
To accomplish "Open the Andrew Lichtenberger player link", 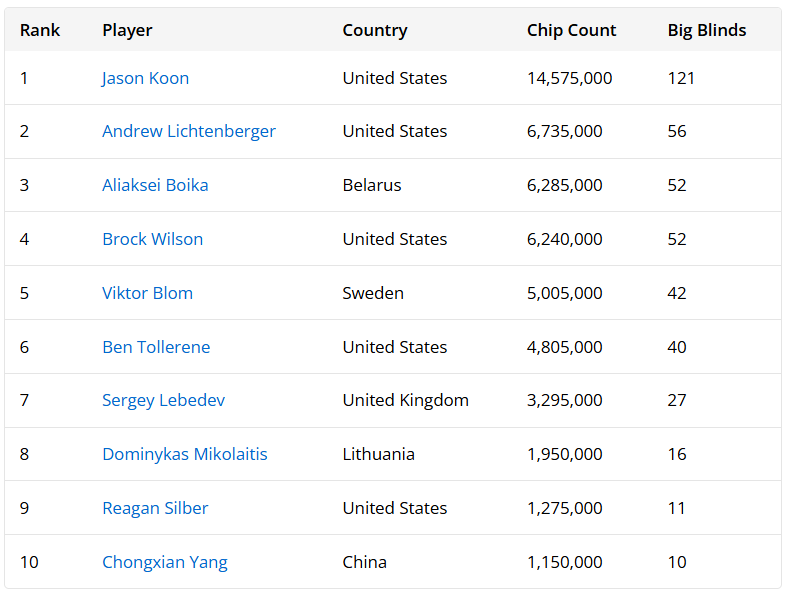I will [189, 131].
